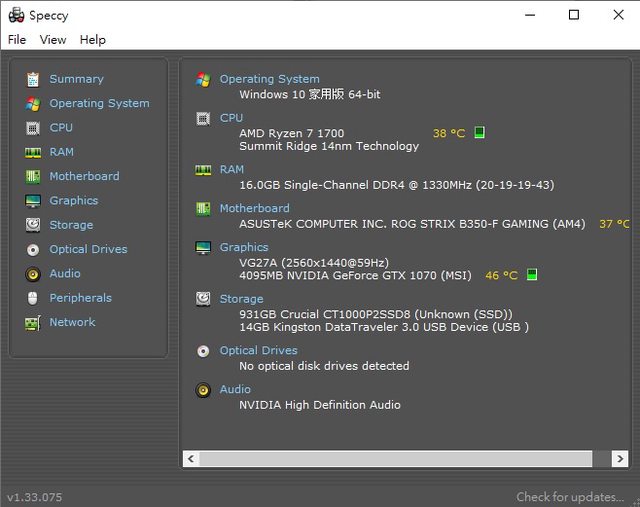Screen dimensions: 640x507
Task: Click the Peripherals mouse icon in sidebar
Action: pyautogui.click(x=33, y=298)
